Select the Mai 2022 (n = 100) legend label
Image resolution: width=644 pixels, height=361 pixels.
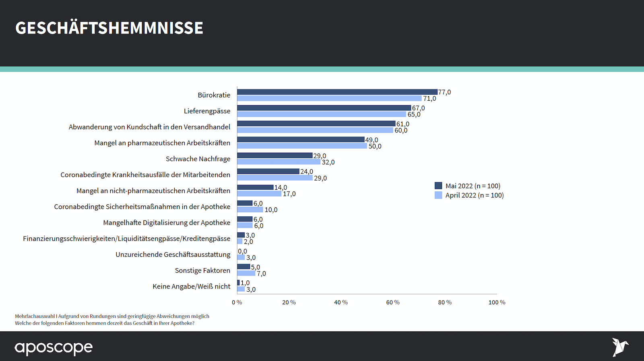click(473, 186)
